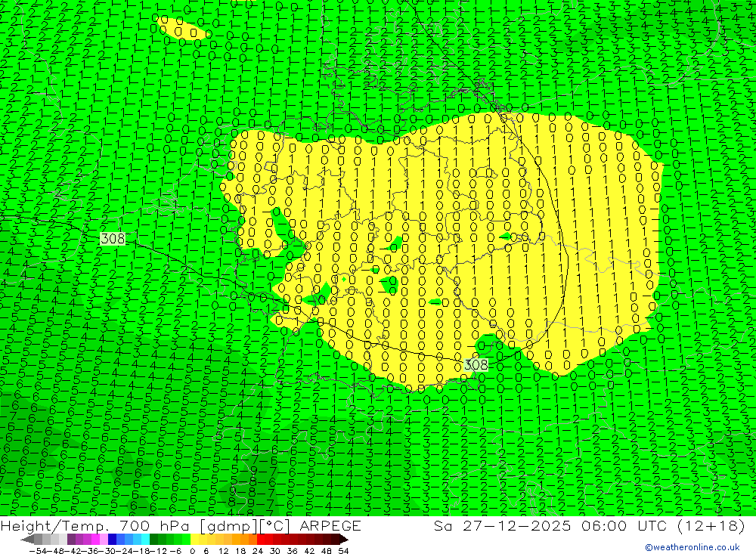Click the 308 contour label beside the yellow zone
756x554 pixels.
pyautogui.click(x=476, y=364)
